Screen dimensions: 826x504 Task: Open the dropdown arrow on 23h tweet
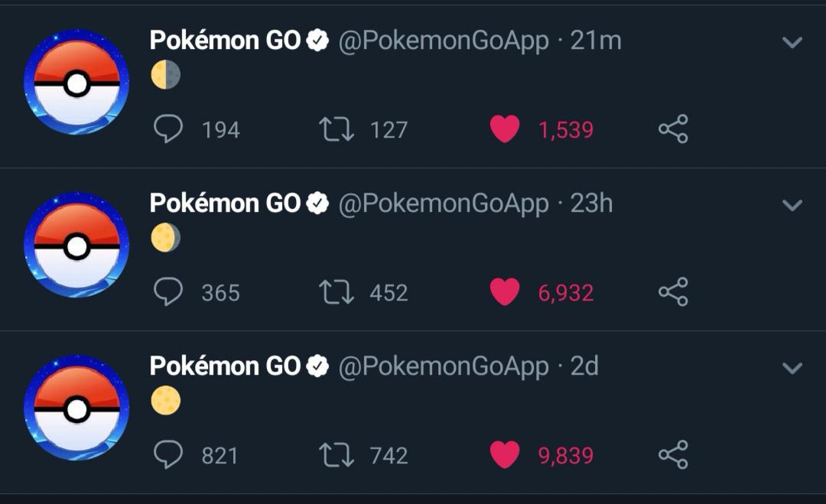tap(793, 205)
